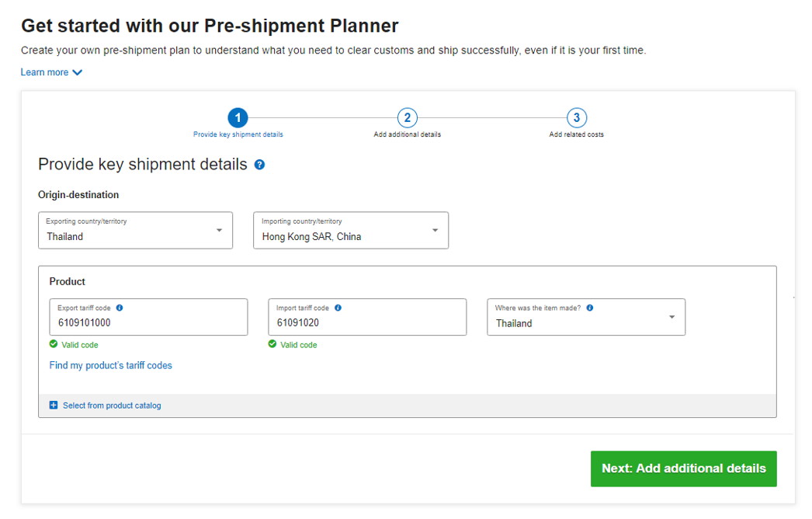Click info icon next to Export tariff code
Screen dimensions: 812x519
tap(120, 308)
